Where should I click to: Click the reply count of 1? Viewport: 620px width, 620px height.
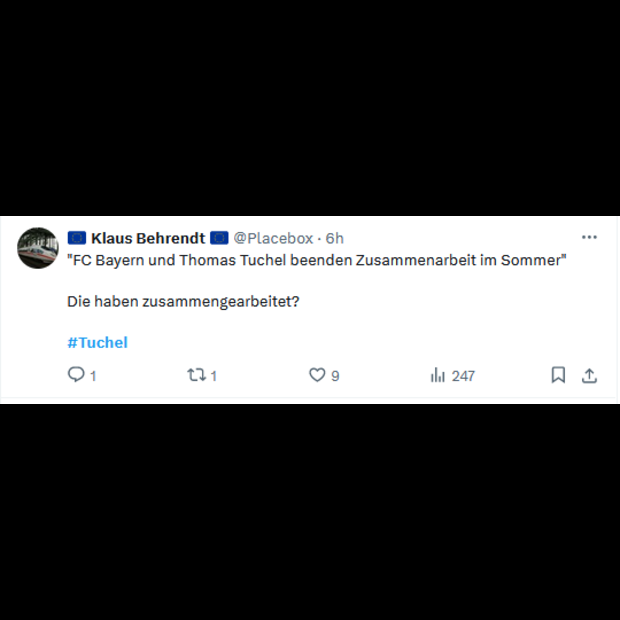93,376
